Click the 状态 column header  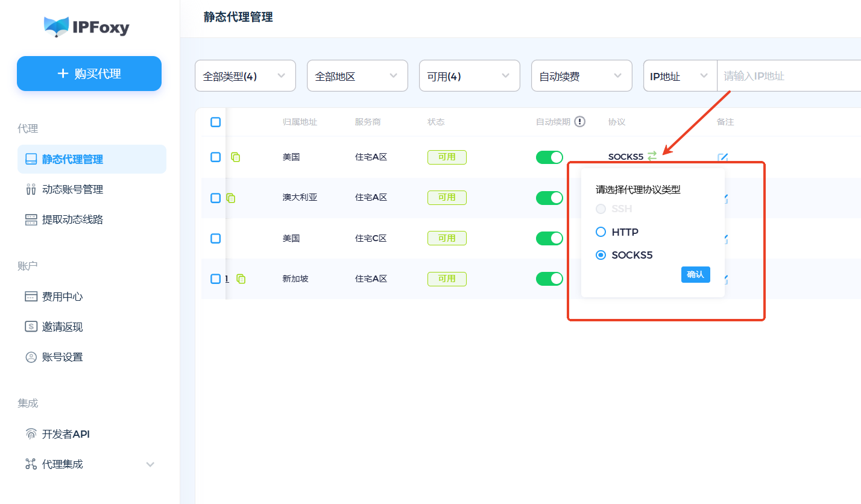click(x=436, y=122)
